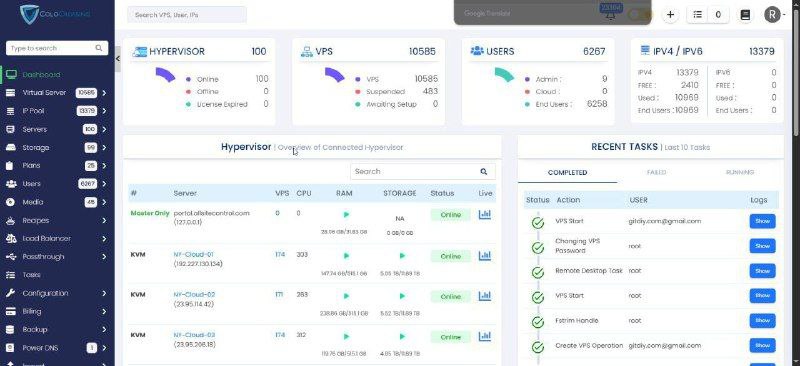Viewport: 800px width, 366px height.
Task: Toggle the dark mode switch in header
Action: [x=639, y=15]
